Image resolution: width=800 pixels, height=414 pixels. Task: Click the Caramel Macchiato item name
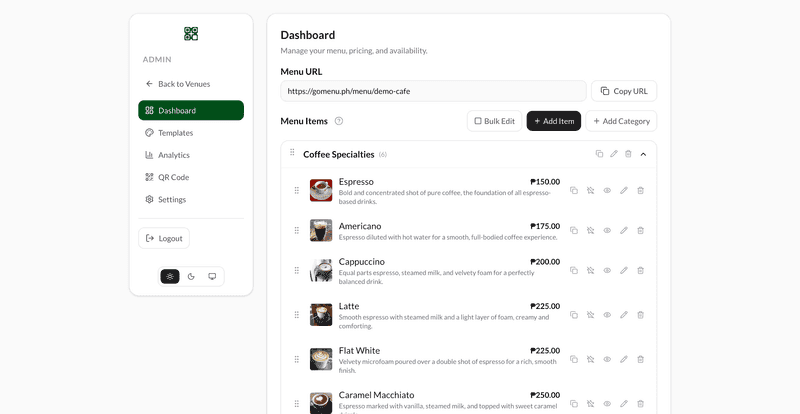pyautogui.click(x=377, y=395)
